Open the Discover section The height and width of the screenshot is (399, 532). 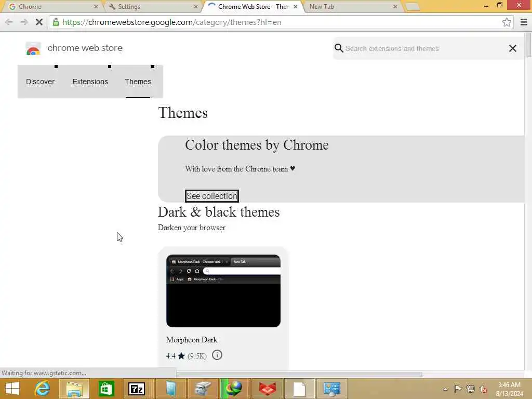tap(41, 82)
